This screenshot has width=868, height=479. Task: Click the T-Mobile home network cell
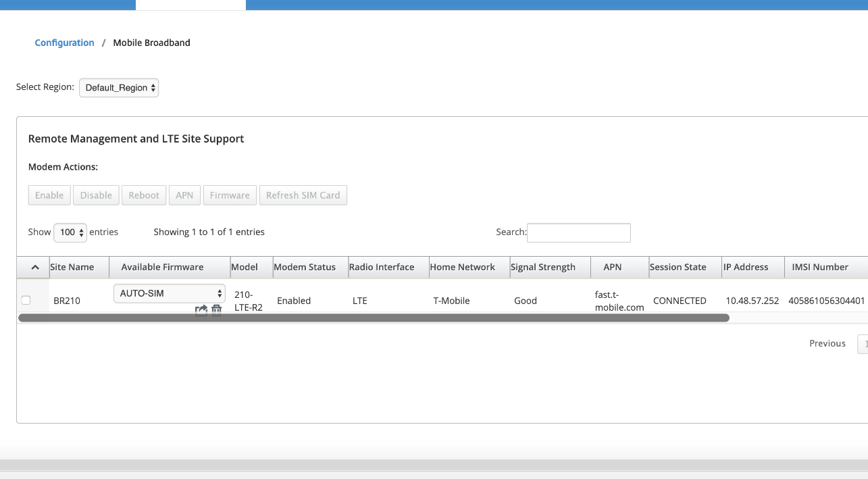[x=451, y=301]
